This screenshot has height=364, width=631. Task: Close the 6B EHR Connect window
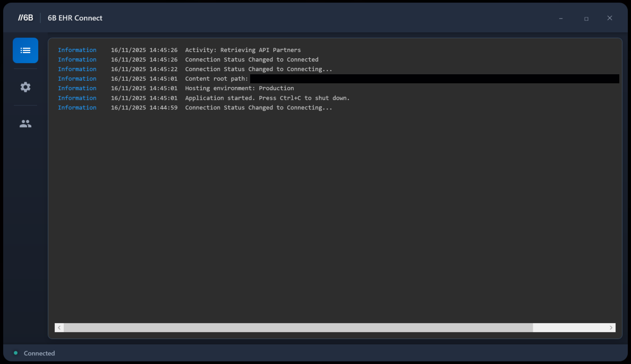[610, 18]
